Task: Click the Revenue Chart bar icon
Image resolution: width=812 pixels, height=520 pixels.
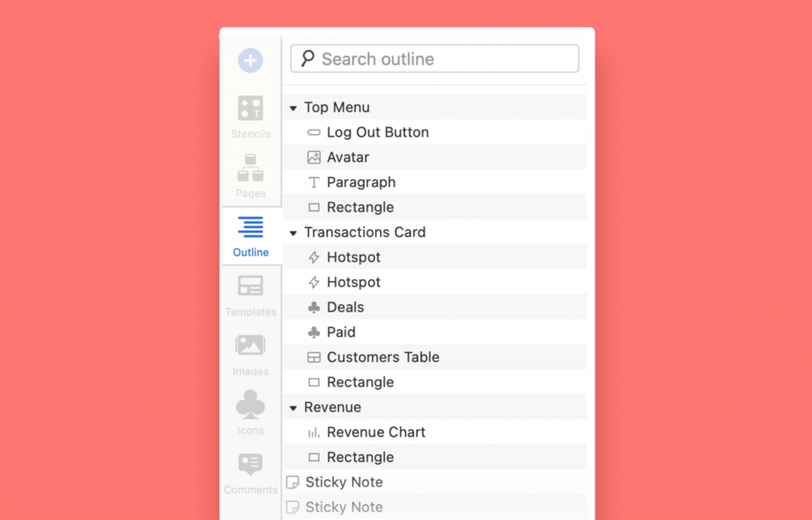Action: point(314,433)
